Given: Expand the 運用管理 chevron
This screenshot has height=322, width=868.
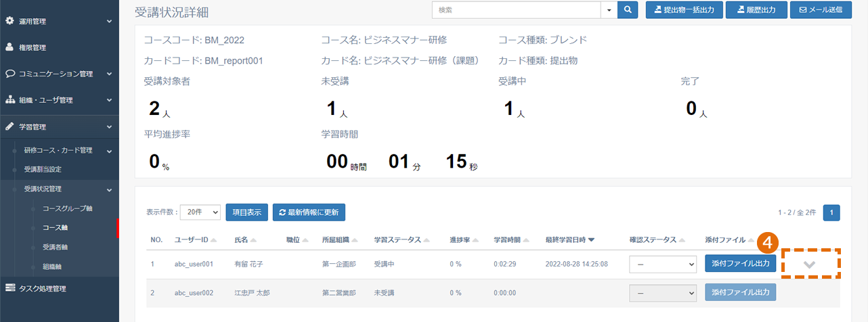Looking at the screenshot, I should pos(109,22).
